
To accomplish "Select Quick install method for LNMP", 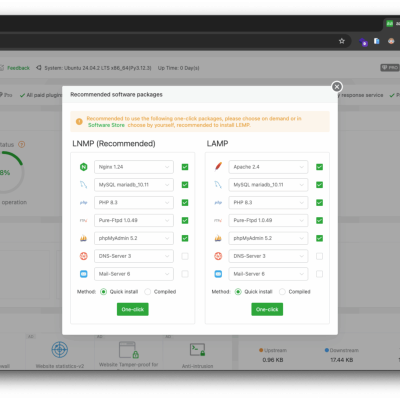I will point(104,292).
